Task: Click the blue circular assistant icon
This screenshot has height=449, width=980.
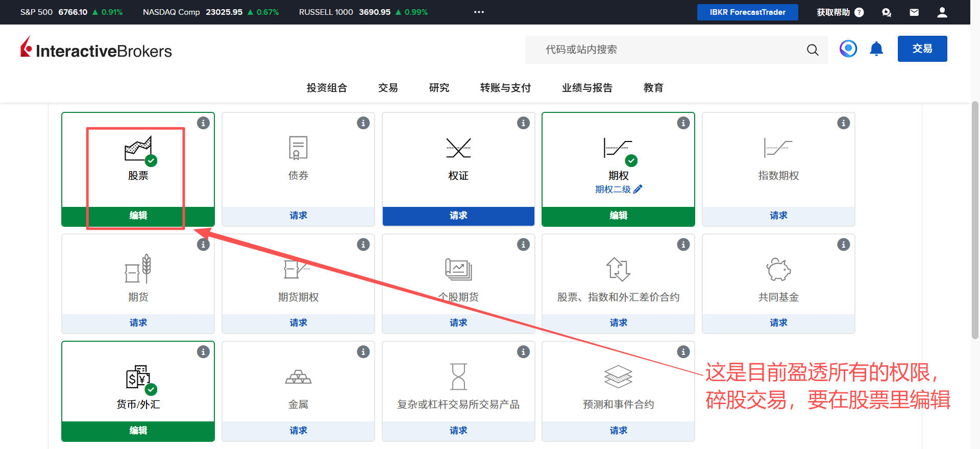Action: 848,49
